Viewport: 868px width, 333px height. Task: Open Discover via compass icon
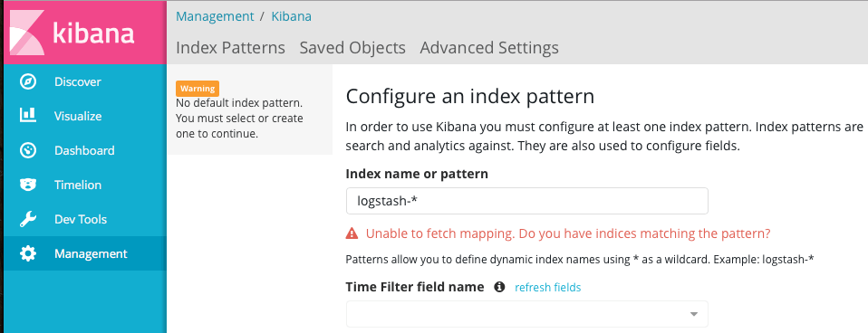(x=28, y=81)
